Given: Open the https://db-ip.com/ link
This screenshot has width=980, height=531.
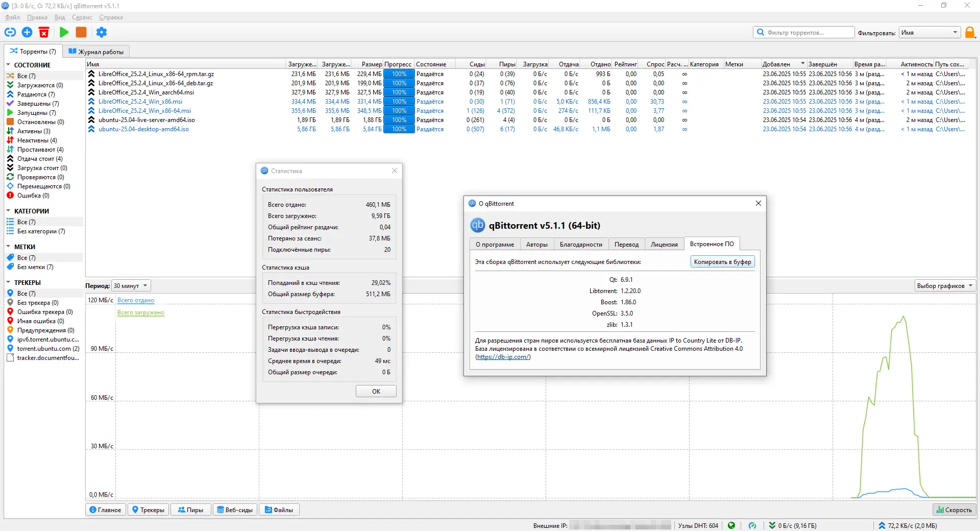Looking at the screenshot, I should point(503,357).
